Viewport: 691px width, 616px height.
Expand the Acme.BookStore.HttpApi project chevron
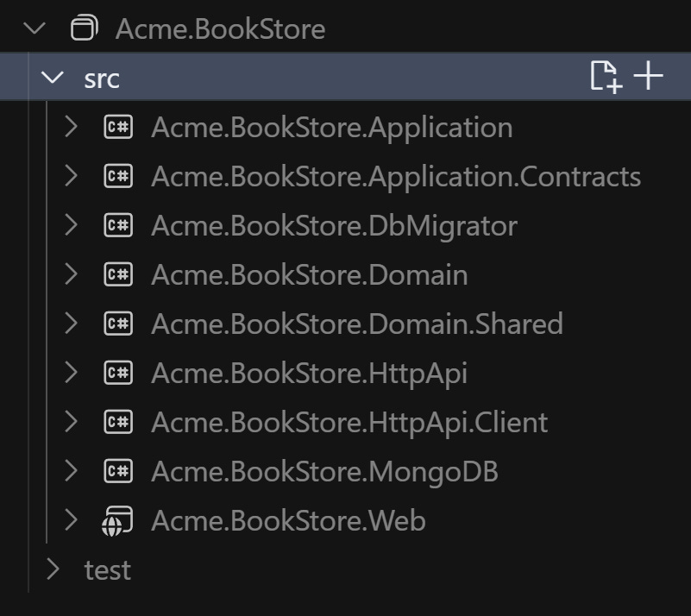pyautogui.click(x=71, y=373)
